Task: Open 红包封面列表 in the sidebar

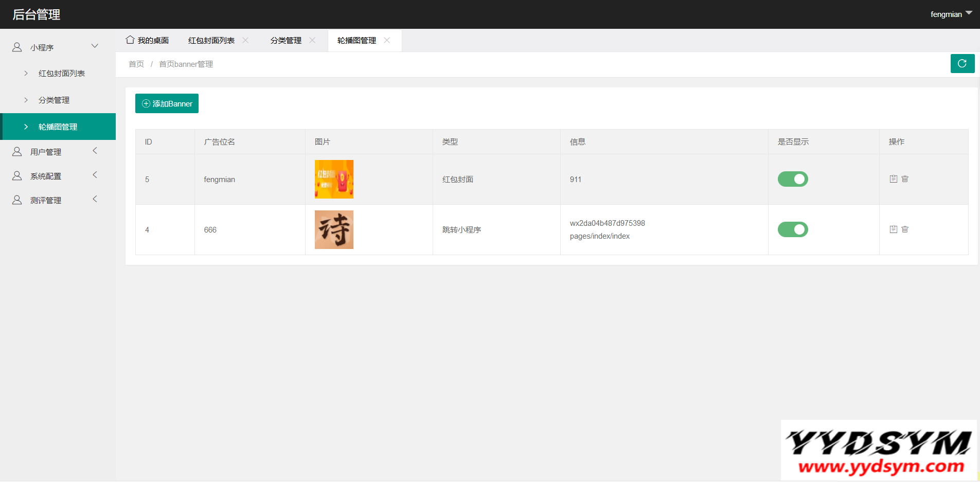Action: tap(61, 74)
